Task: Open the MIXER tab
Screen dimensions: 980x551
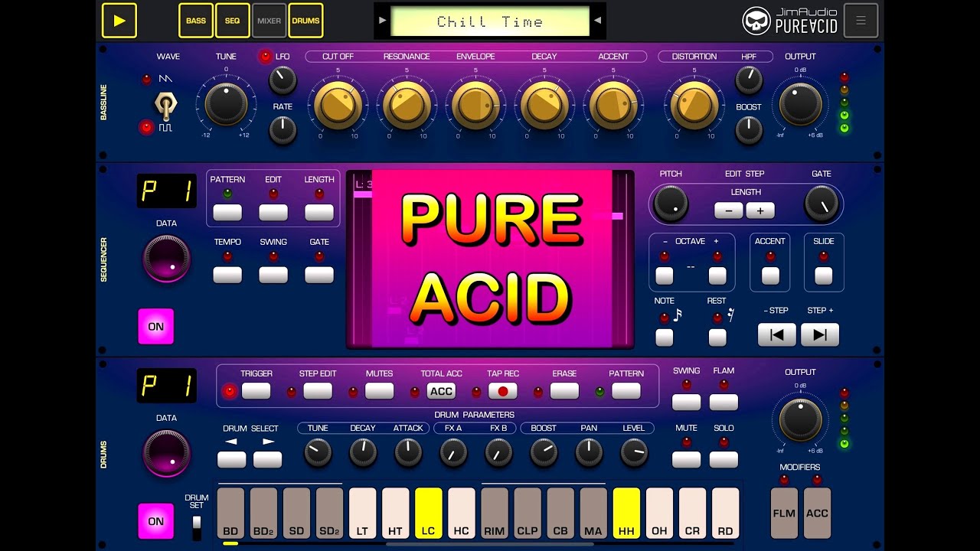Action: [269, 21]
